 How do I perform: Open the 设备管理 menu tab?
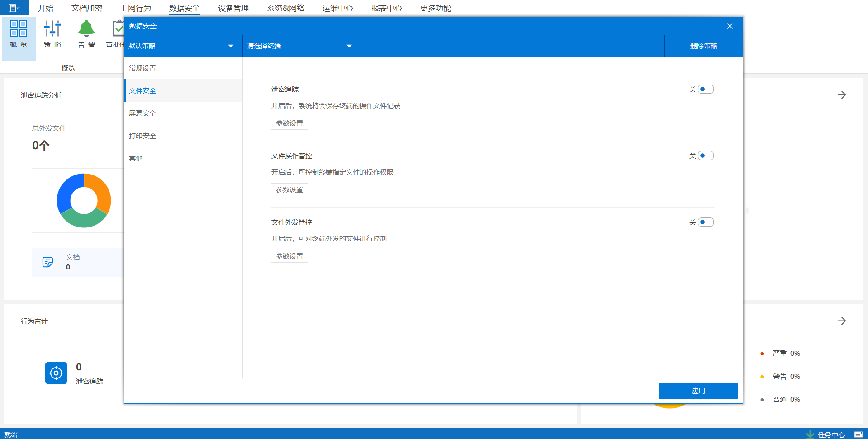tap(233, 8)
